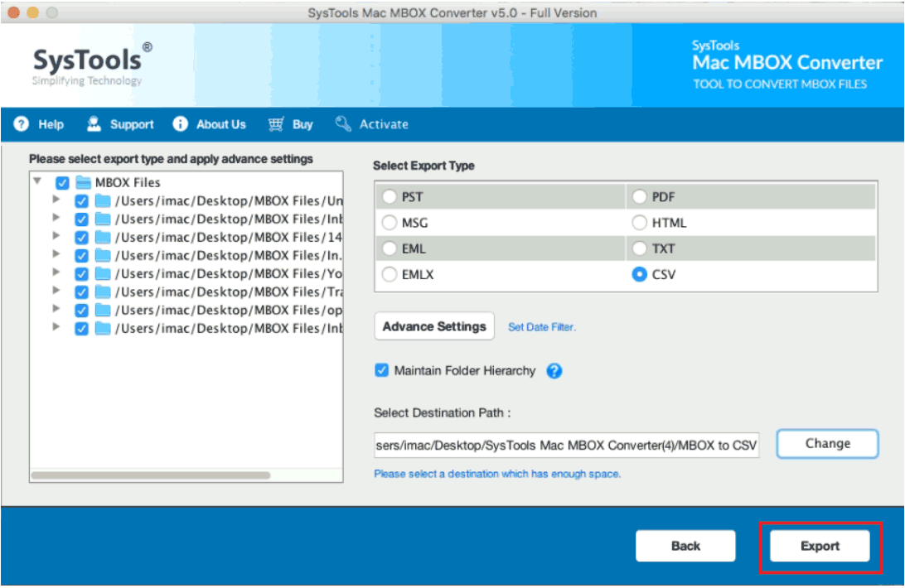The height and width of the screenshot is (588, 905).
Task: Click the folder tree horizontal scrollbar
Action: 151,475
